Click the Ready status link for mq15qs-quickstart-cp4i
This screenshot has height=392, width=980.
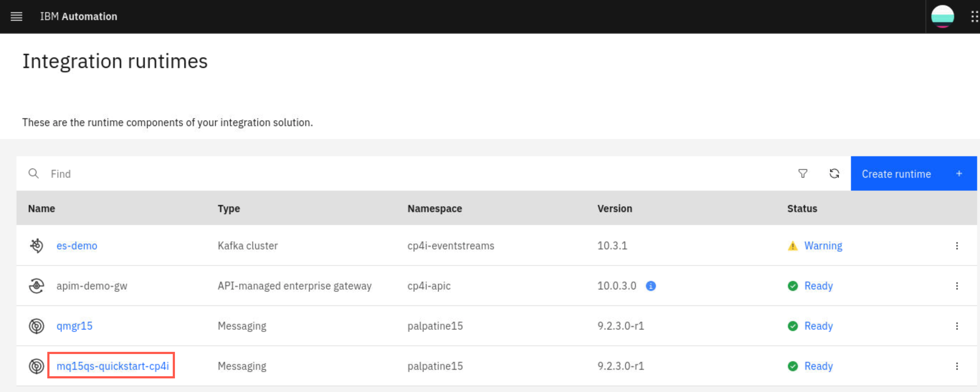[x=818, y=366]
